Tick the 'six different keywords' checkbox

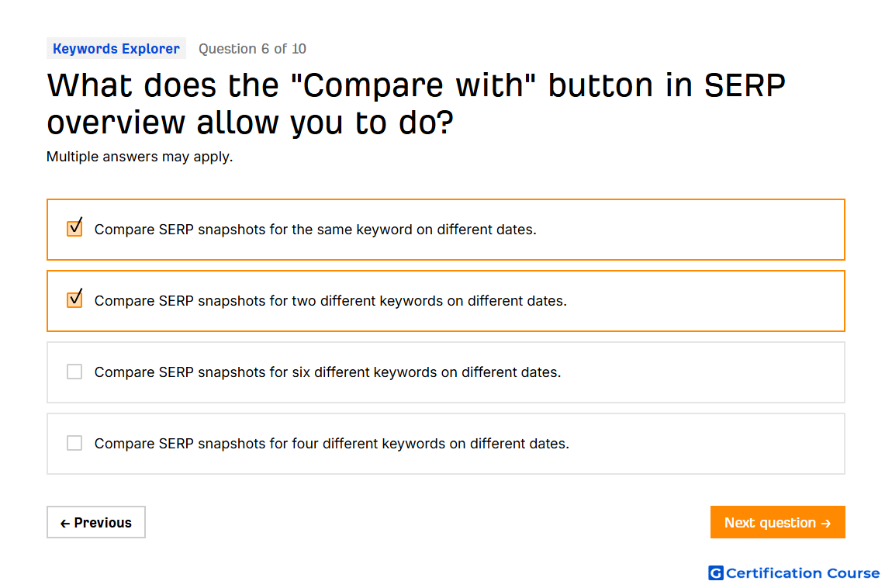pos(74,372)
